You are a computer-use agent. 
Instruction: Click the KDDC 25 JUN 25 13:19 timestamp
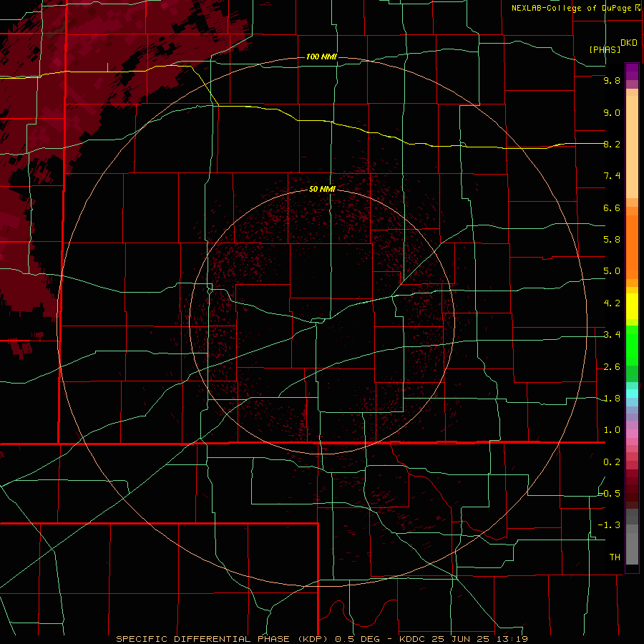pyautogui.click(x=463, y=639)
